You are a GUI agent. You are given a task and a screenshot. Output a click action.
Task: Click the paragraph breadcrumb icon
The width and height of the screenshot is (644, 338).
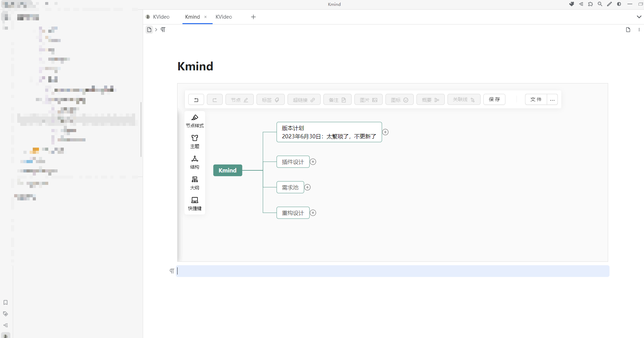163,30
